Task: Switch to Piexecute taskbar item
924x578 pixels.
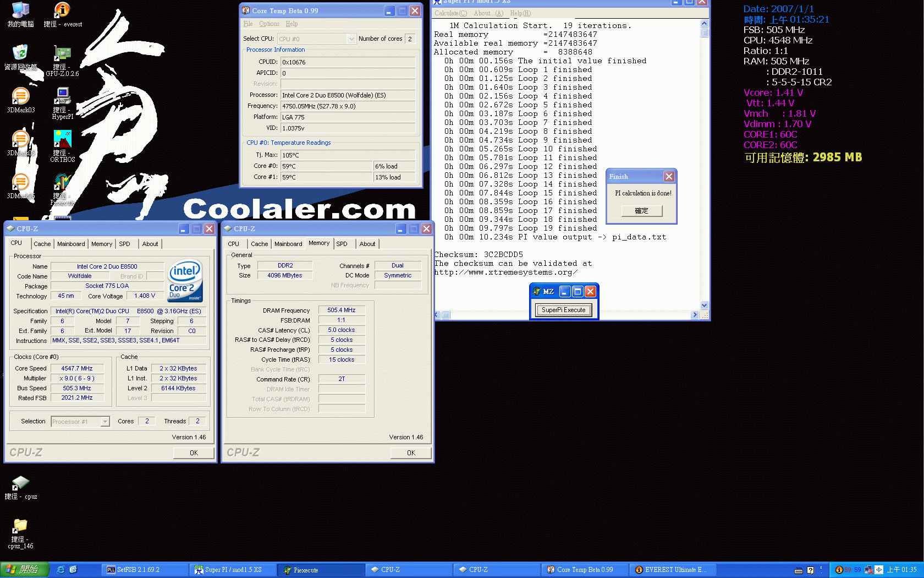Action: (321, 570)
